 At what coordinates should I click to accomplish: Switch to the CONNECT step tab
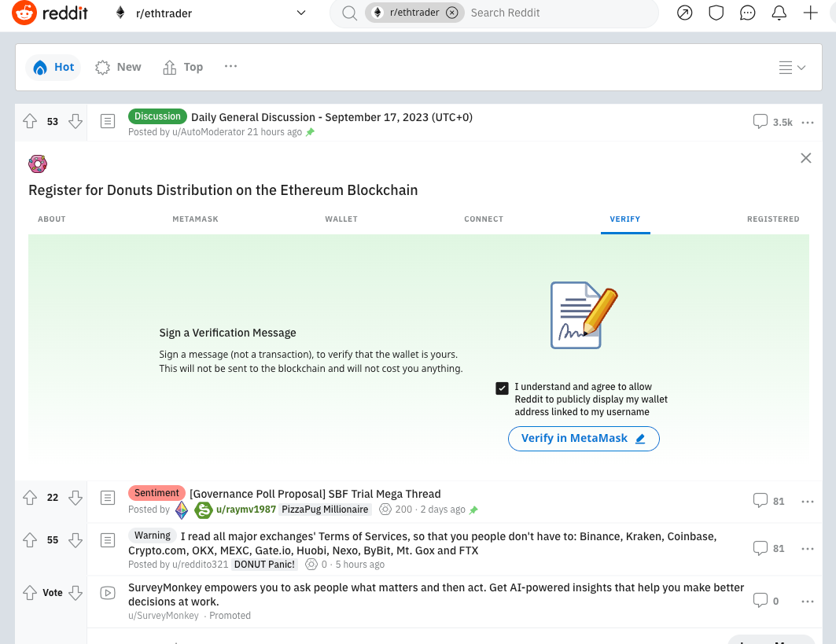(x=484, y=219)
